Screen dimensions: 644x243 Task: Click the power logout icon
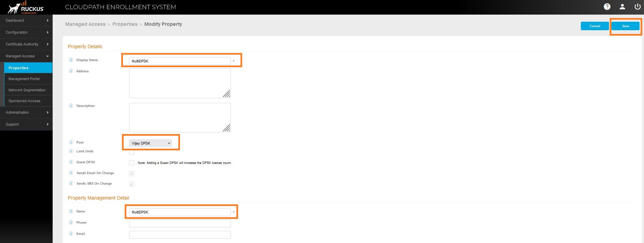pos(638,7)
